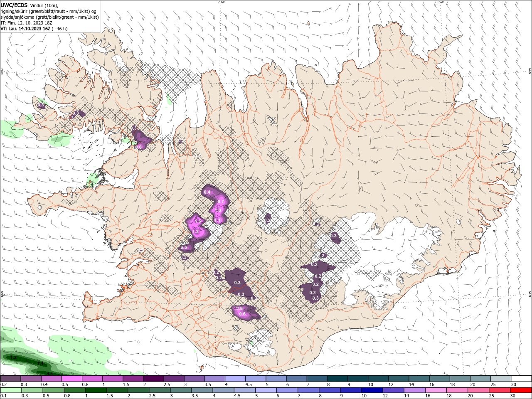Select the '0.4' snowfall value on the map
Screen dimensions: 532x399
tap(207, 192)
